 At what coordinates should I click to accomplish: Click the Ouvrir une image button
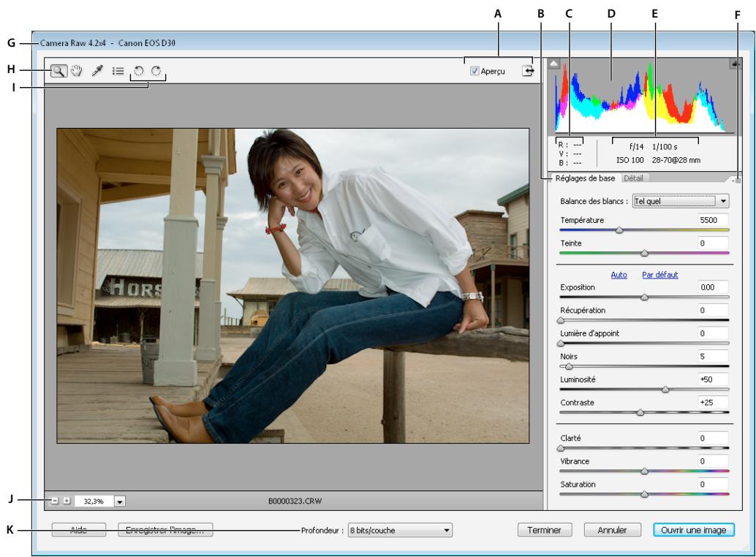tap(692, 528)
